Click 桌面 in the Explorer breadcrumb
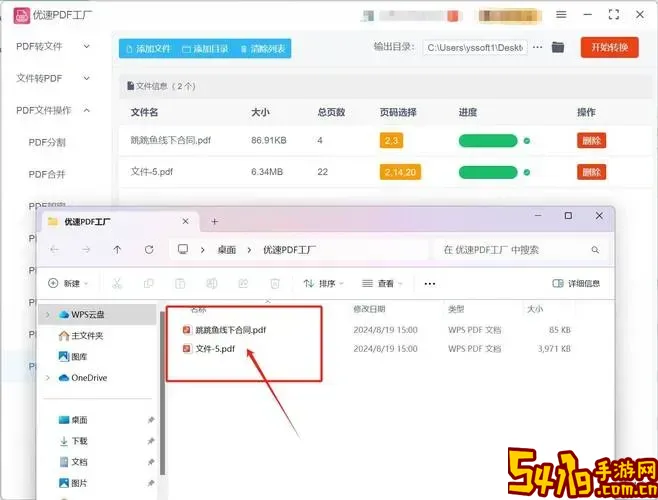This screenshot has width=658, height=500. (227, 250)
